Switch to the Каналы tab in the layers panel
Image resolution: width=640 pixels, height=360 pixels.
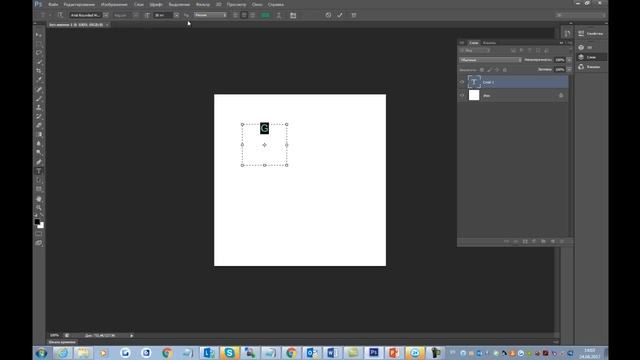click(489, 43)
